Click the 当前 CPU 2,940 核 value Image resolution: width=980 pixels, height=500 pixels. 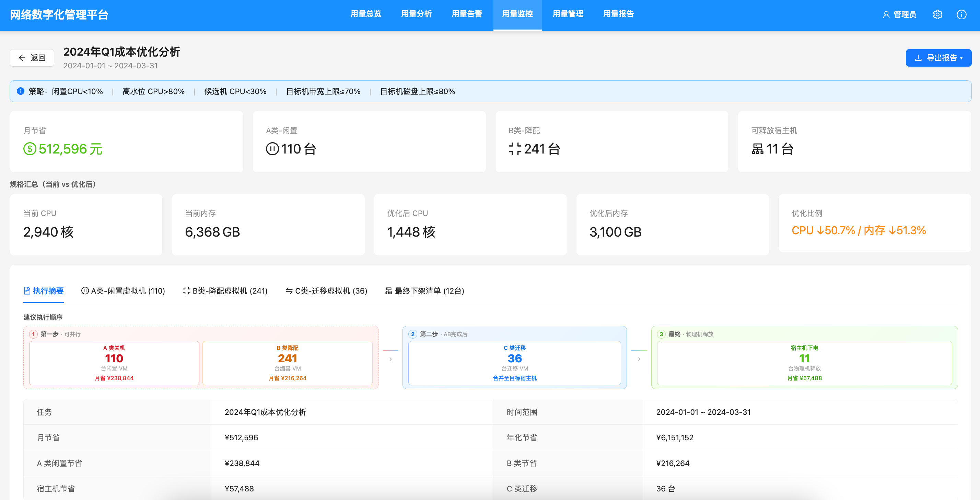pyautogui.click(x=48, y=232)
